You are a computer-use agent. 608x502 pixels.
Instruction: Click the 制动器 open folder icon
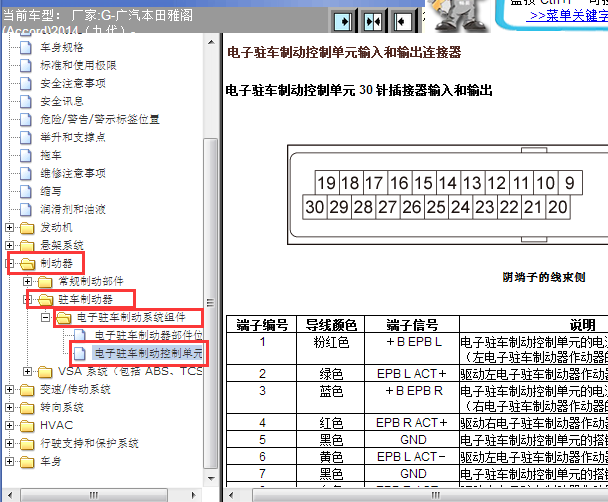(x=28, y=264)
